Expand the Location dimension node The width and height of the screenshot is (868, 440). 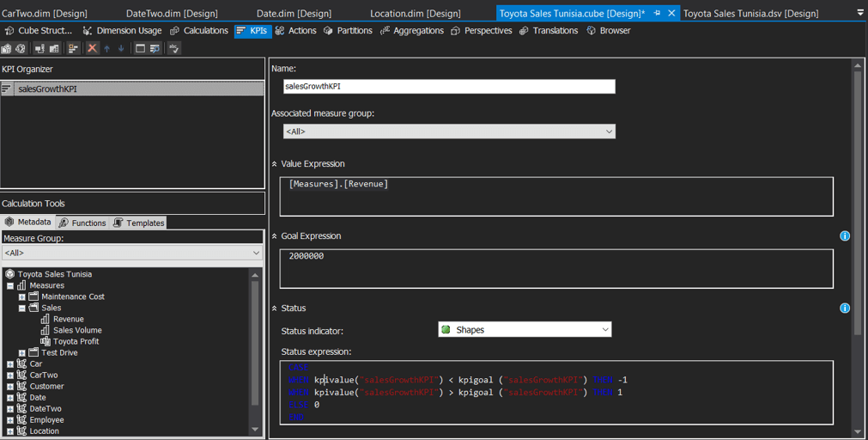pos(10,431)
